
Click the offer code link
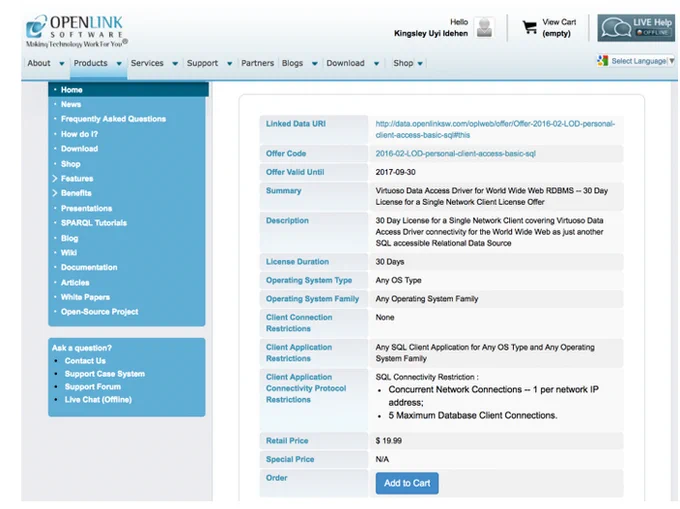point(455,153)
